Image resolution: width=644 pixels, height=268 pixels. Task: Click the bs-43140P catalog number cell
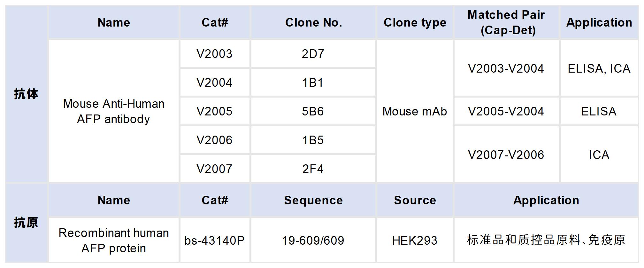214,240
